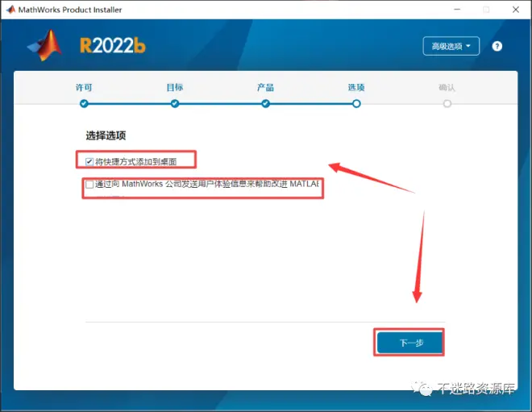Open the 高级选项 dropdown

451,46
